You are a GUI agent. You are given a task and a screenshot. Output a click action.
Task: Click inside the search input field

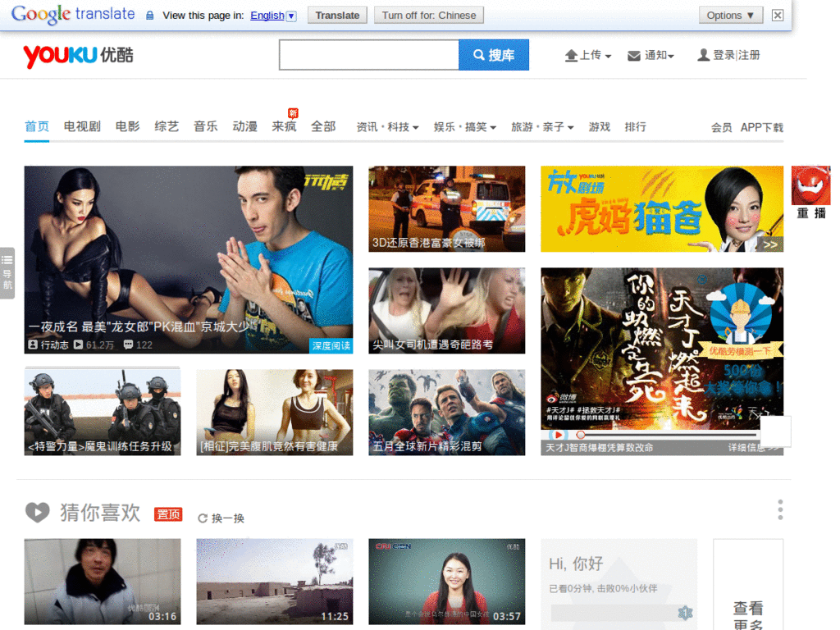369,54
